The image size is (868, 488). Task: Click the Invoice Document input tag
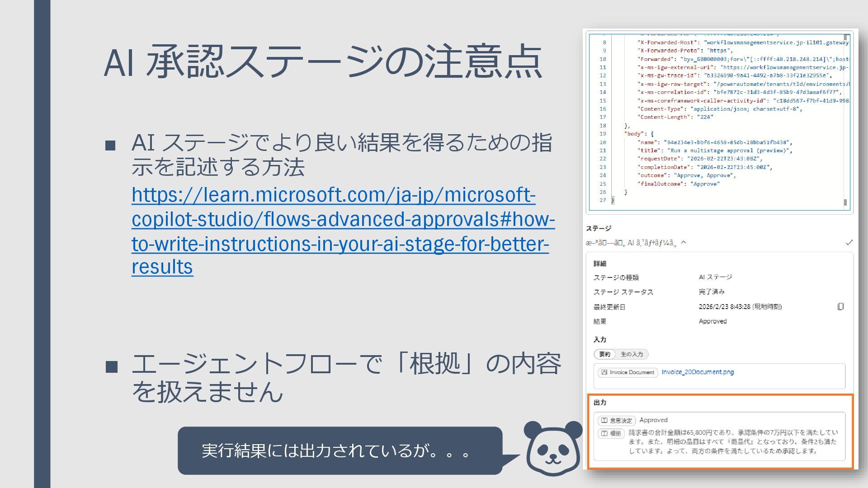coord(628,372)
